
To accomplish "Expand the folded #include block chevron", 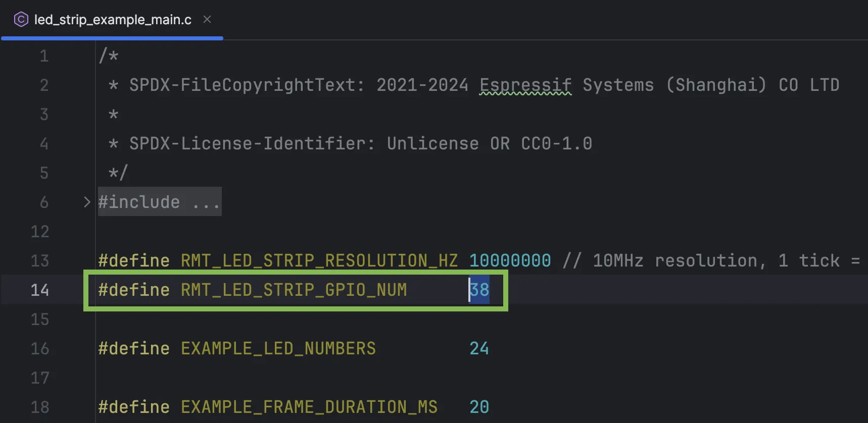I will coord(87,202).
